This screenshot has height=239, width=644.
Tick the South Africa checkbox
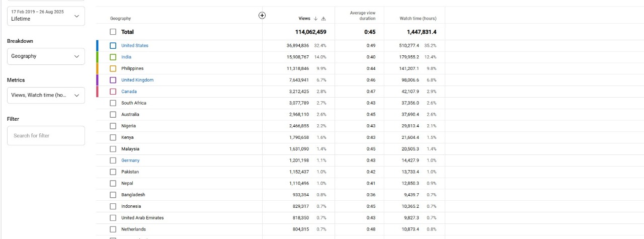point(113,103)
